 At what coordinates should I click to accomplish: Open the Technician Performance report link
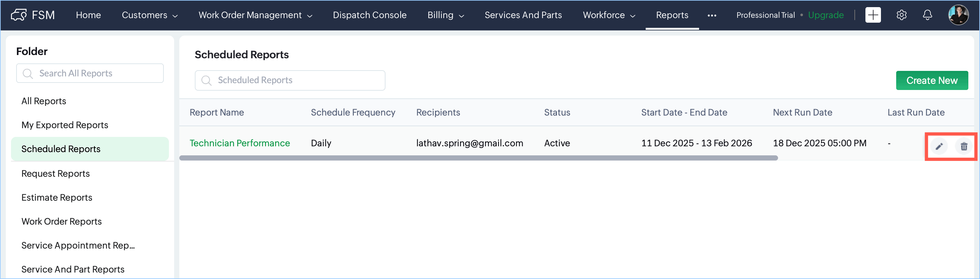coord(240,143)
